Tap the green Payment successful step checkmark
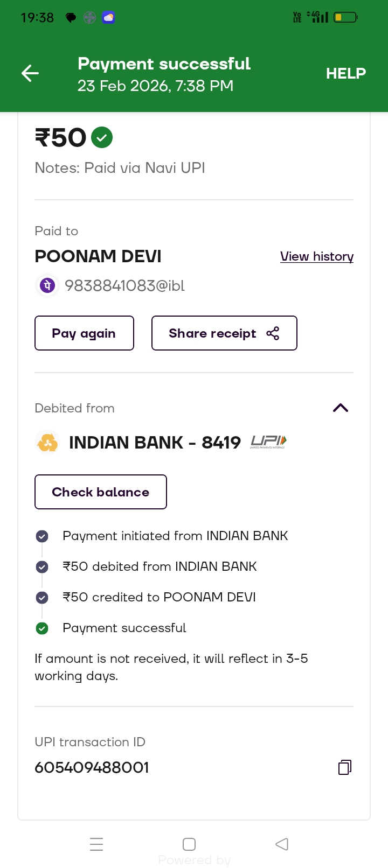388x868 pixels. point(42,628)
